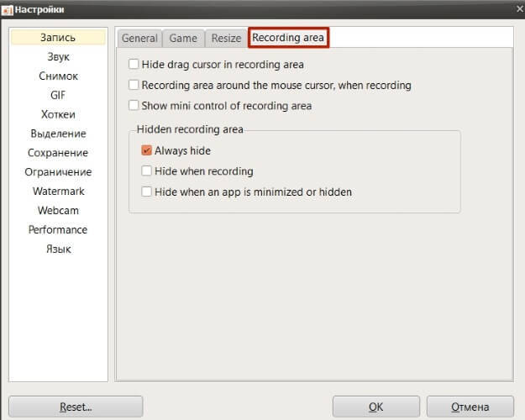Viewport: 525px width, 420px height.
Task: Switch to the General tab
Action: 139,38
